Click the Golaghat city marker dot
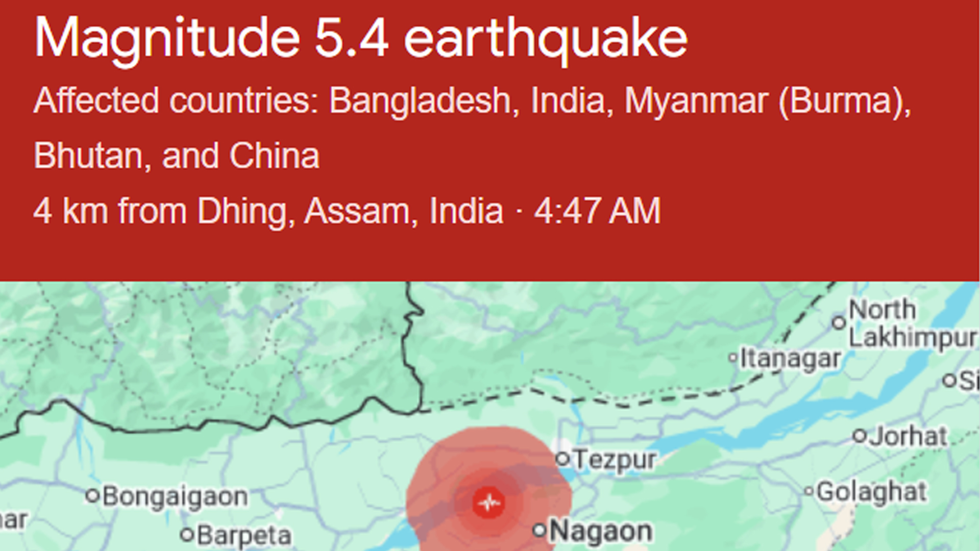 click(808, 491)
